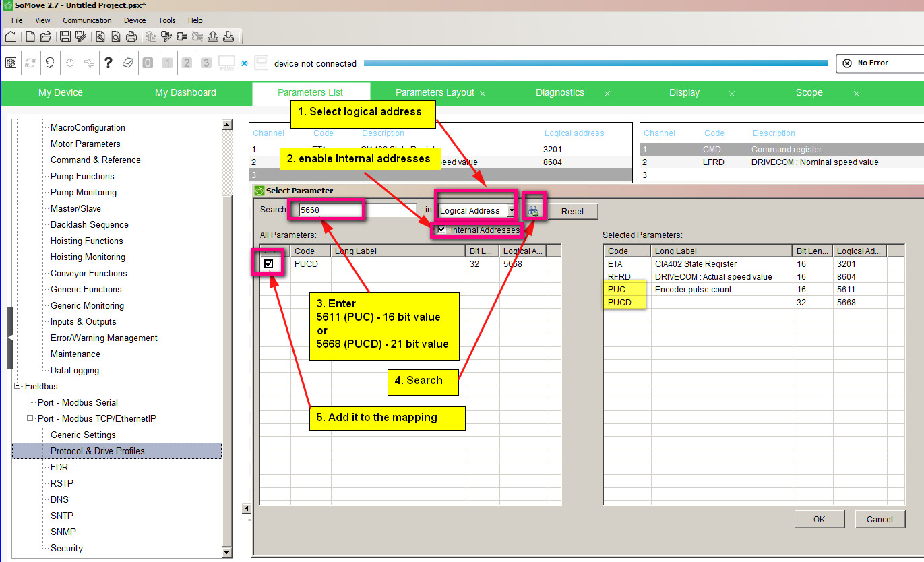Close the Diagnostics tab
The height and width of the screenshot is (562, 924).
607,94
